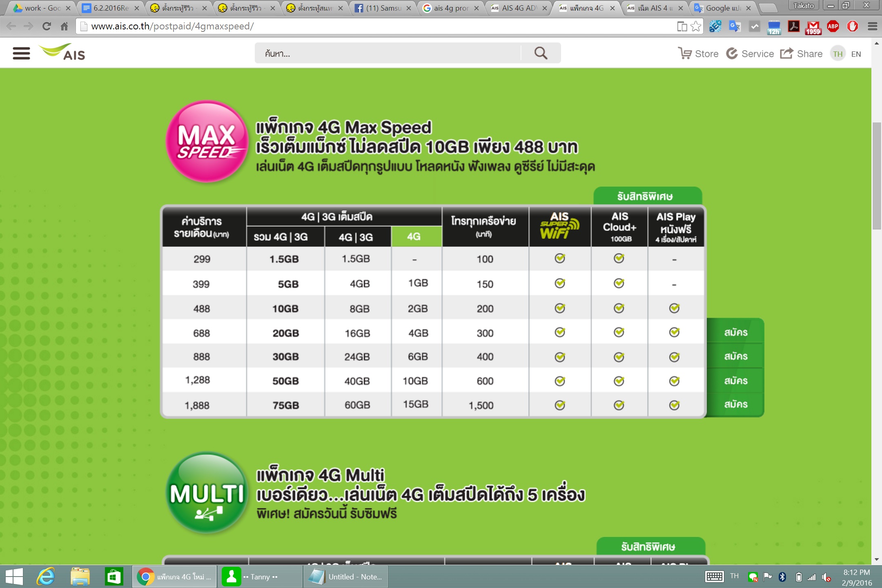Click the AIS Super WiFi header logo
The height and width of the screenshot is (588, 882).
(x=559, y=226)
